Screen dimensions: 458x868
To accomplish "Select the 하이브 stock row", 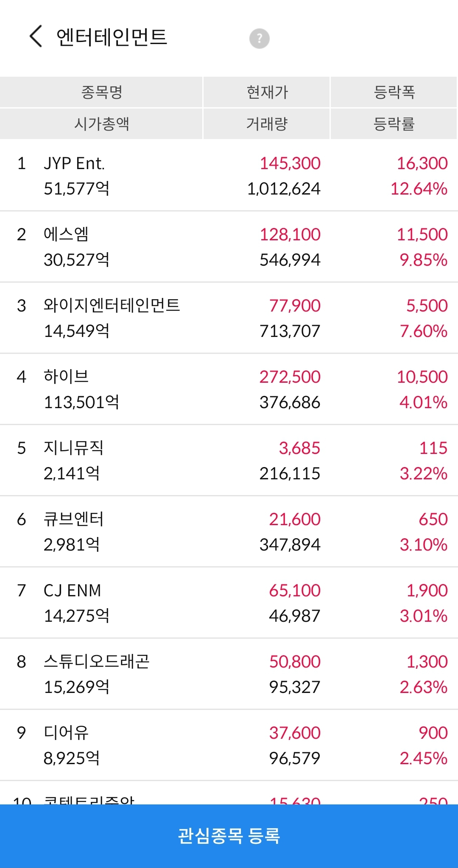I will click(x=229, y=389).
